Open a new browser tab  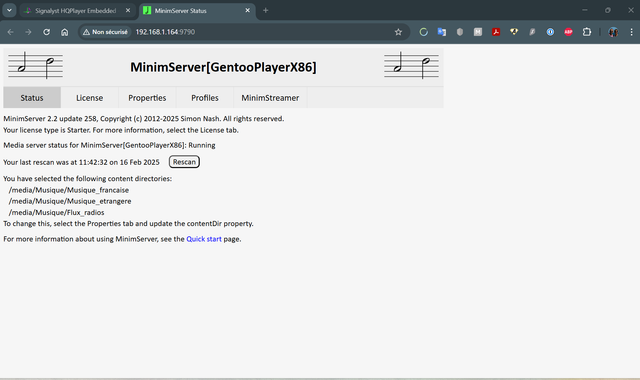coord(265,11)
